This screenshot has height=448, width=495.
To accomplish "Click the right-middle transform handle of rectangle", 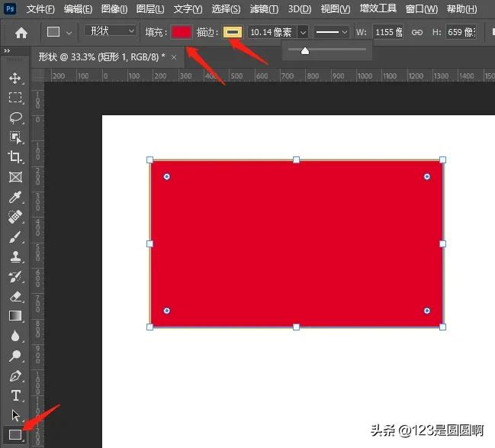I will tap(442, 243).
